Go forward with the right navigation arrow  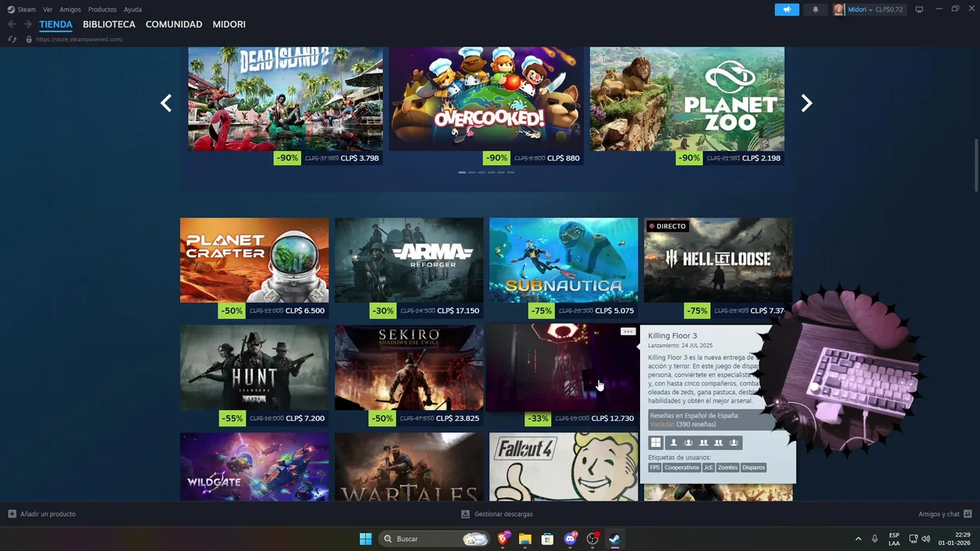(28, 24)
